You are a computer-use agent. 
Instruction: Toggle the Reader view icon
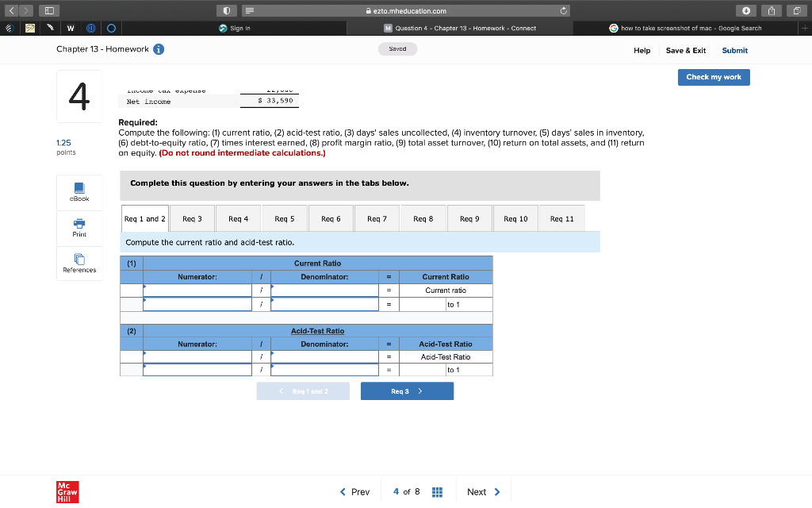[250, 10]
